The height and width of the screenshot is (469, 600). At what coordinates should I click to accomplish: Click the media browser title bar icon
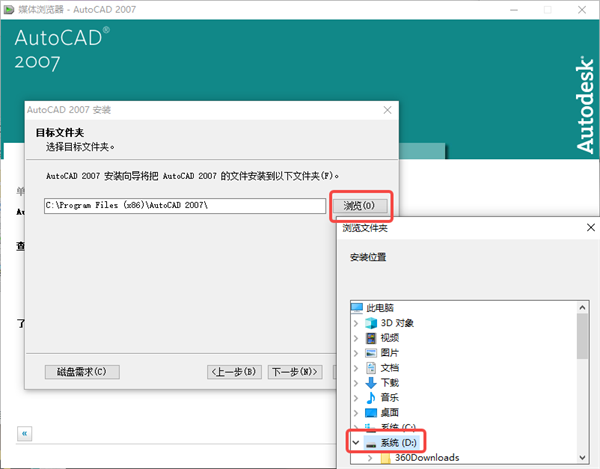click(9, 10)
